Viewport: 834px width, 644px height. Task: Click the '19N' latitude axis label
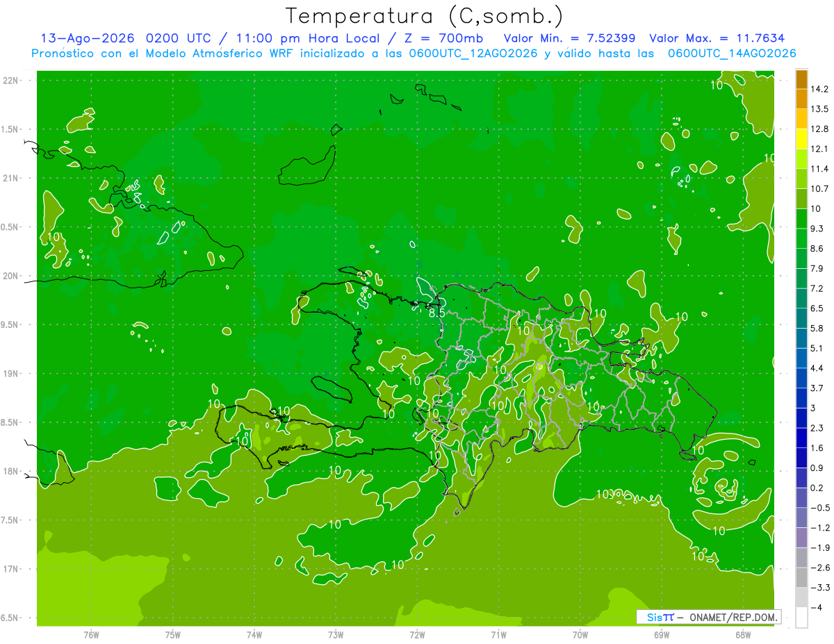tap(12, 374)
